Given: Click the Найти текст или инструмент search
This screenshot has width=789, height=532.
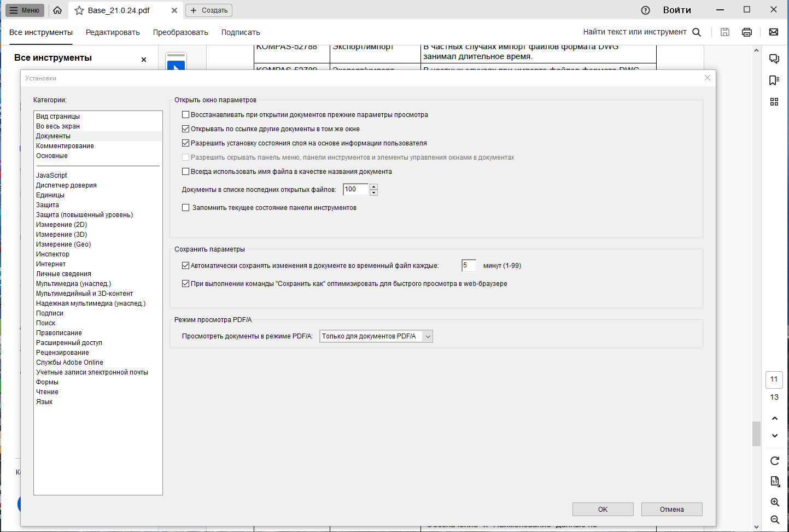Looking at the screenshot, I should click(x=635, y=32).
